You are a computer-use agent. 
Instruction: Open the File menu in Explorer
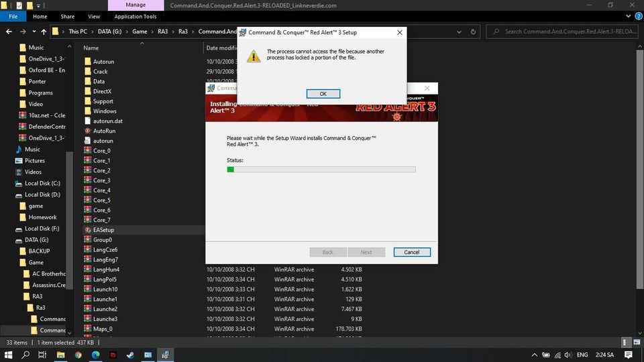pyautogui.click(x=13, y=16)
